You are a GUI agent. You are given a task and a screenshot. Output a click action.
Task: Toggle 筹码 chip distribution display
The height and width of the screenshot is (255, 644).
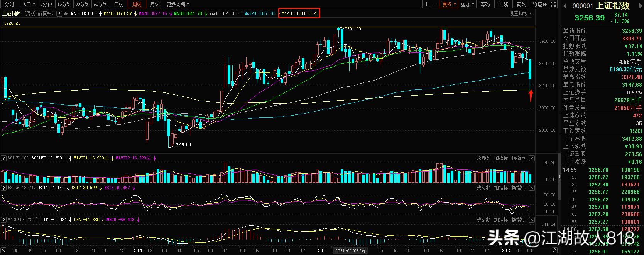click(485, 4)
